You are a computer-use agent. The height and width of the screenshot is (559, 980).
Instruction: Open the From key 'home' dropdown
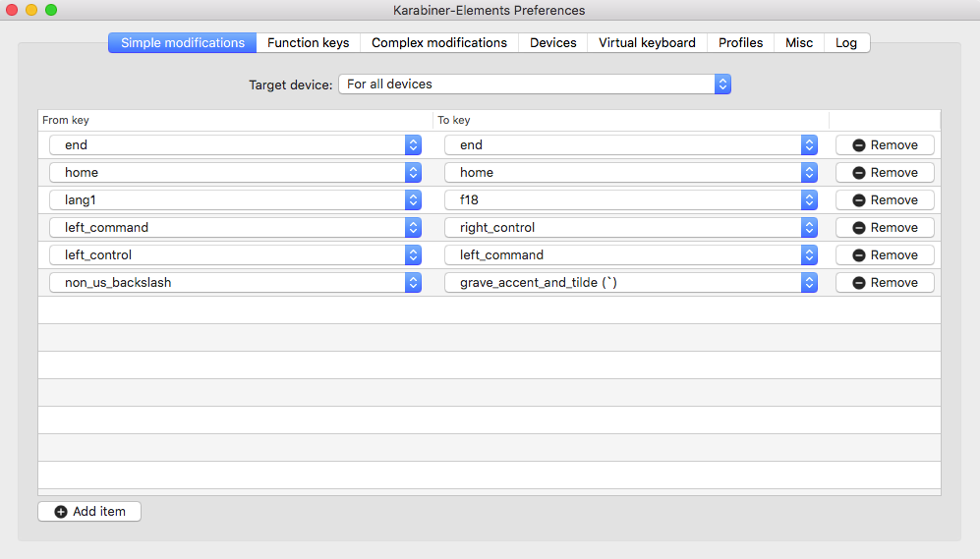coord(236,172)
